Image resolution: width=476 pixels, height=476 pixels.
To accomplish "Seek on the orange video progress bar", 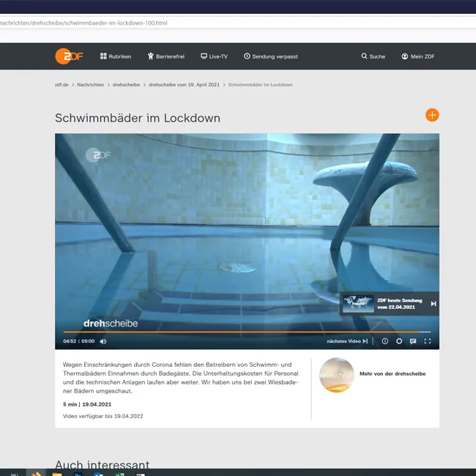I will [247, 332].
